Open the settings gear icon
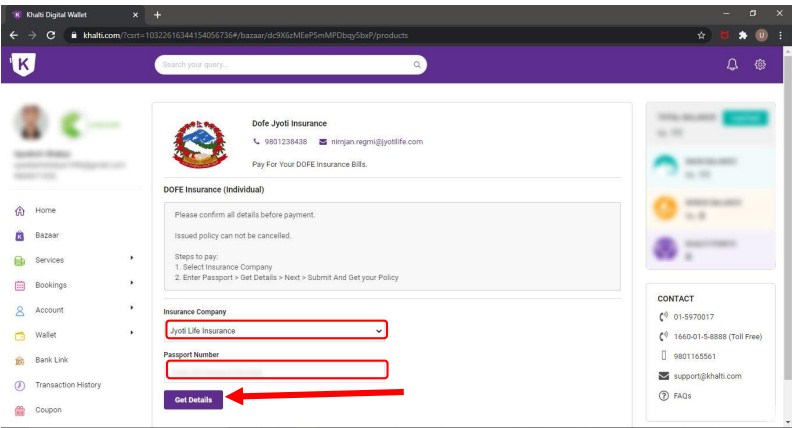The width and height of the screenshot is (792, 428). 760,65
